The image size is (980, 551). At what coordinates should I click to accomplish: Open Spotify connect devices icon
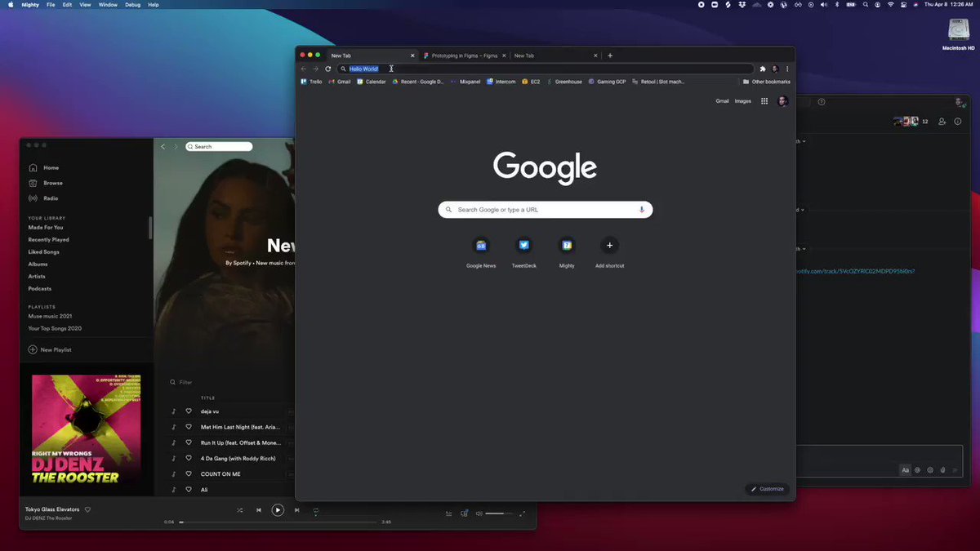tap(464, 513)
